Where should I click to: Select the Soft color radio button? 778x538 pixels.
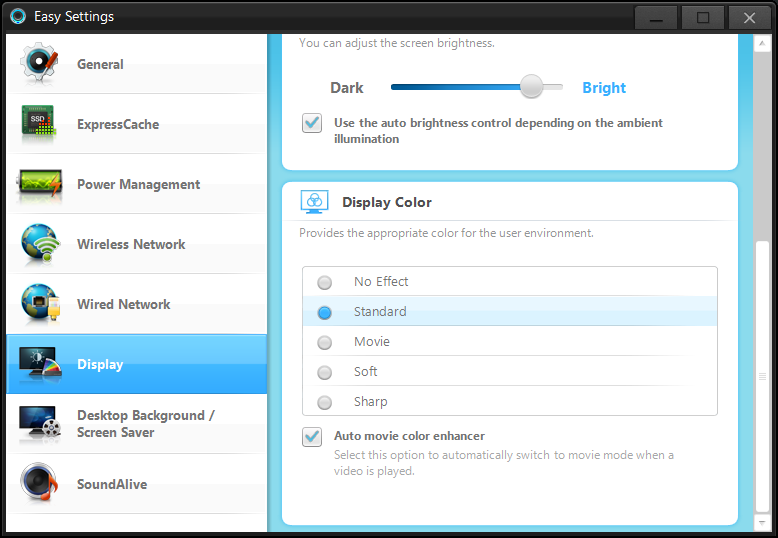[x=325, y=372]
